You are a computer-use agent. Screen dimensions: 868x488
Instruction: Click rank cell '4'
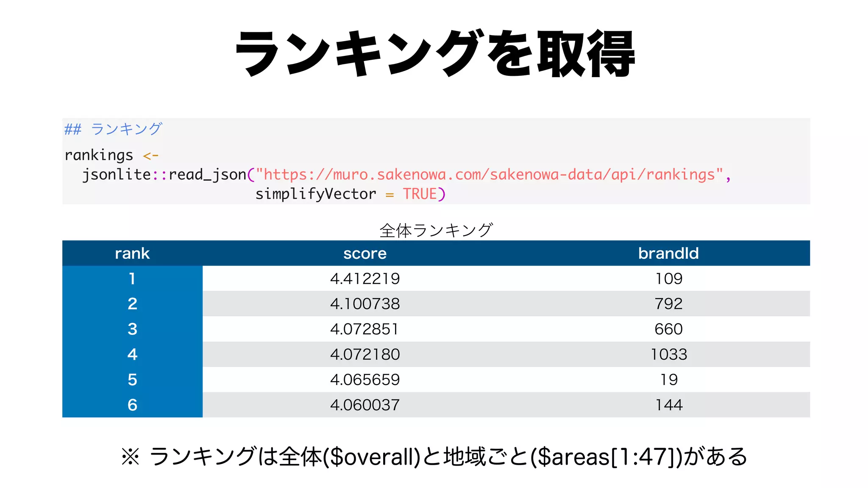[132, 354]
